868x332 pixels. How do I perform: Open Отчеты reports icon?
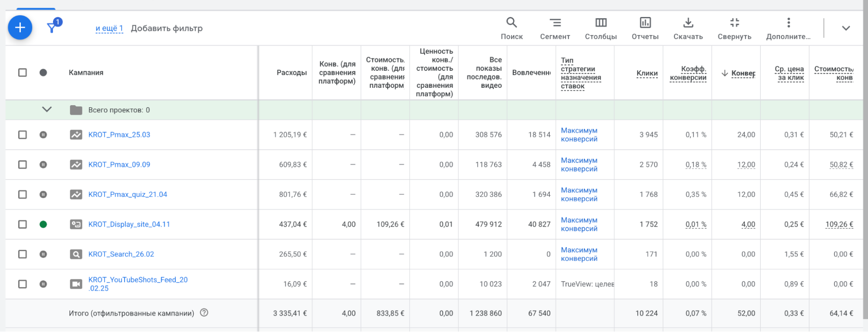click(645, 28)
